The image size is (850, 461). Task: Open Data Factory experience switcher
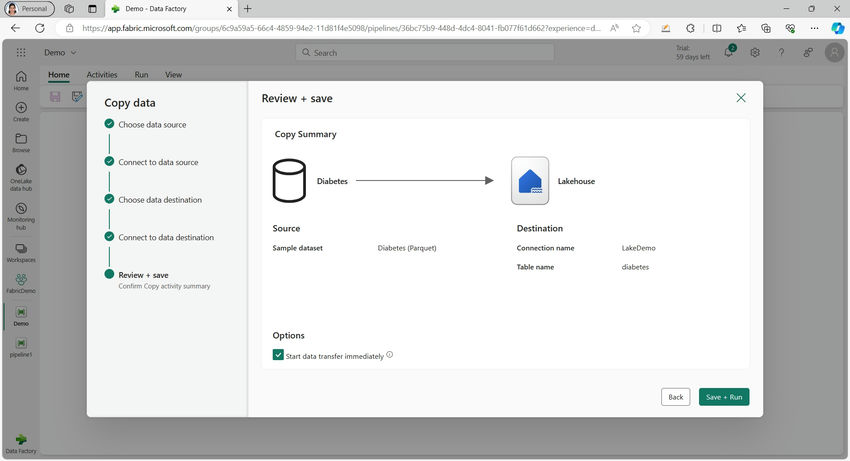tap(21, 441)
